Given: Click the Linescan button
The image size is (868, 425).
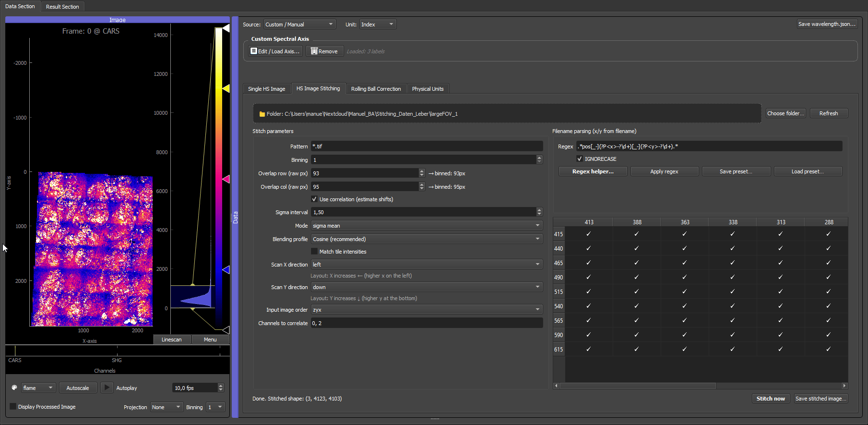Looking at the screenshot, I should click(172, 340).
